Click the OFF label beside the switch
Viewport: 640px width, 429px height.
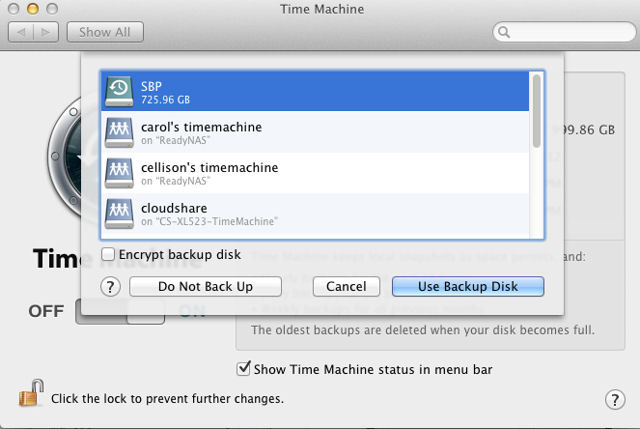[x=46, y=311]
